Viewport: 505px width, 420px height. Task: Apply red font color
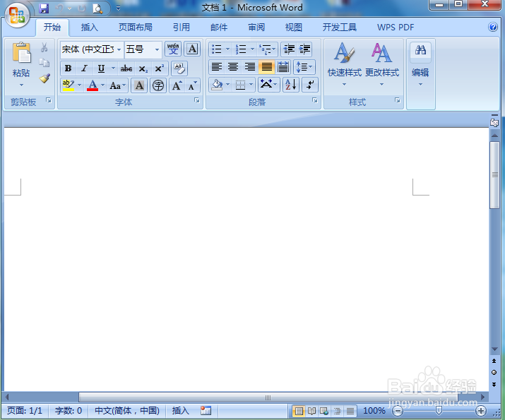(93, 85)
